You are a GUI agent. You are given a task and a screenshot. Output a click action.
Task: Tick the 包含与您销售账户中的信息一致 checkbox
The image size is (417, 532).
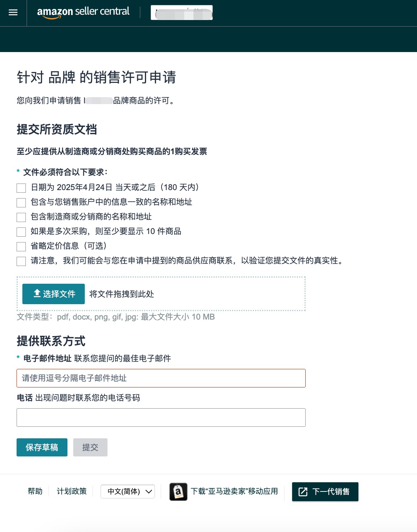21,203
